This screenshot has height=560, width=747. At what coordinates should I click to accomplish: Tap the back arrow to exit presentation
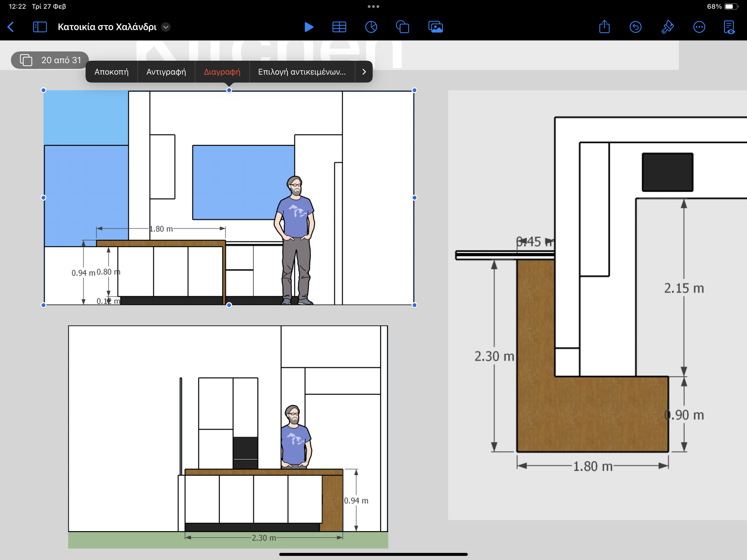click(x=11, y=27)
